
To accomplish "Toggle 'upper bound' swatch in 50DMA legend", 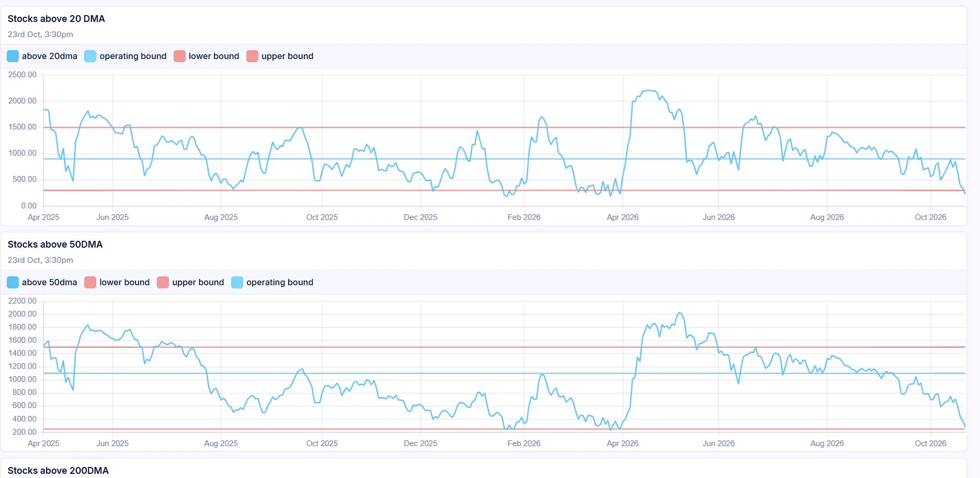I will 163,282.
